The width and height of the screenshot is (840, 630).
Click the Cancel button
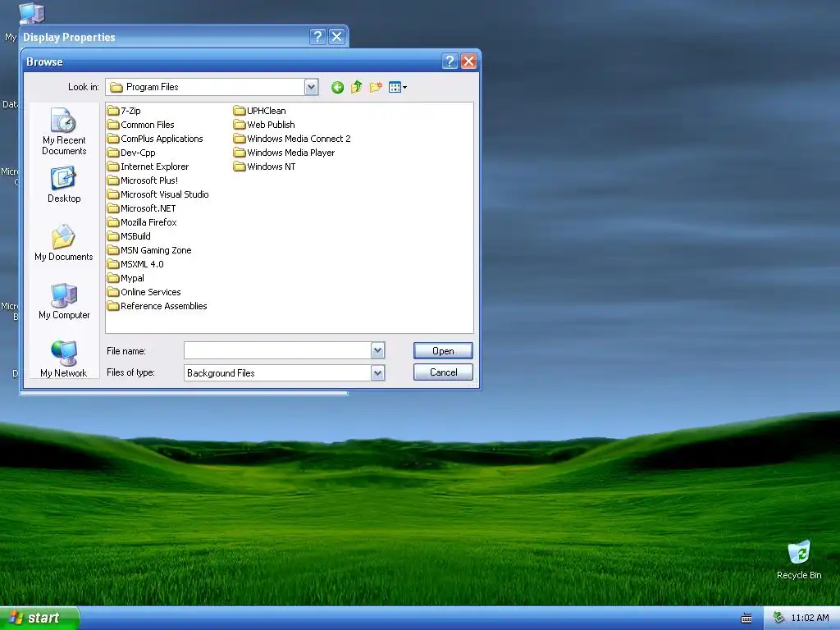coord(443,372)
